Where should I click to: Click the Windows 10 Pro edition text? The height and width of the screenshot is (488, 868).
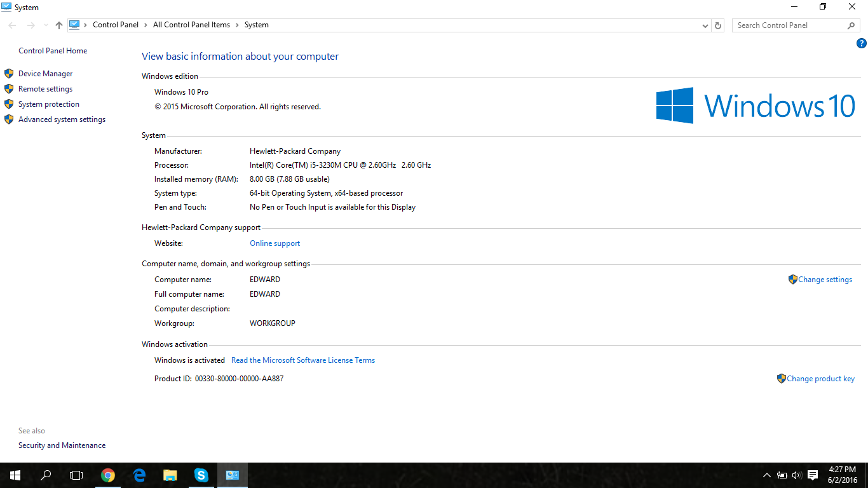click(182, 92)
